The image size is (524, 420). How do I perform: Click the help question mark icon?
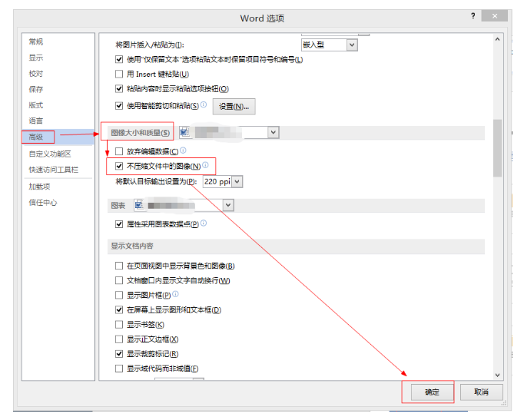point(473,15)
